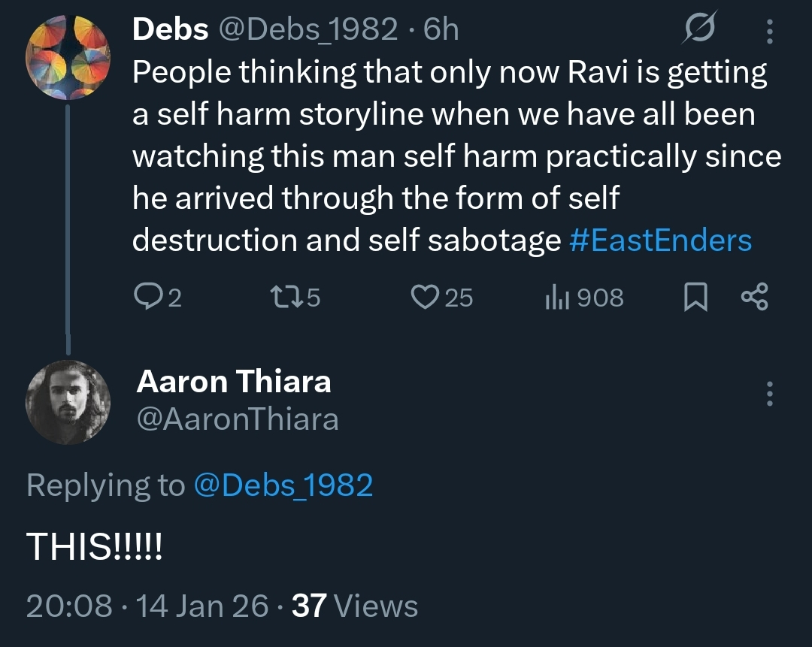The width and height of the screenshot is (812, 647).
Task: Bookmark Debs' tweet
Action: 696,298
